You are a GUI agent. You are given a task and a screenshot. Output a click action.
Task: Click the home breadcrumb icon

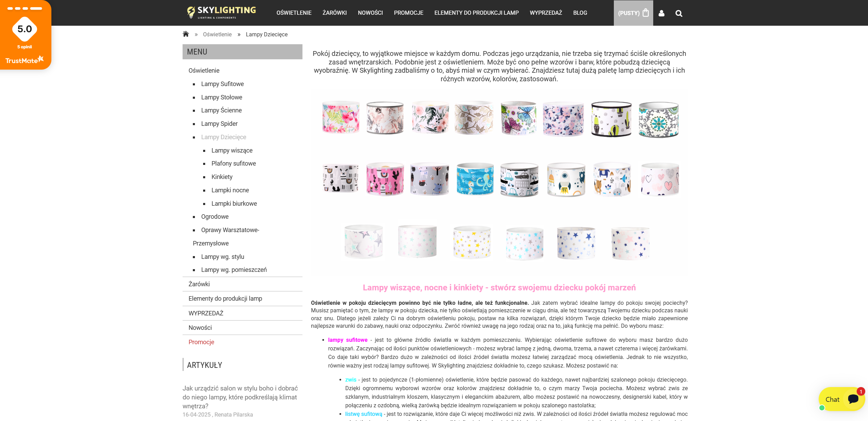186,34
